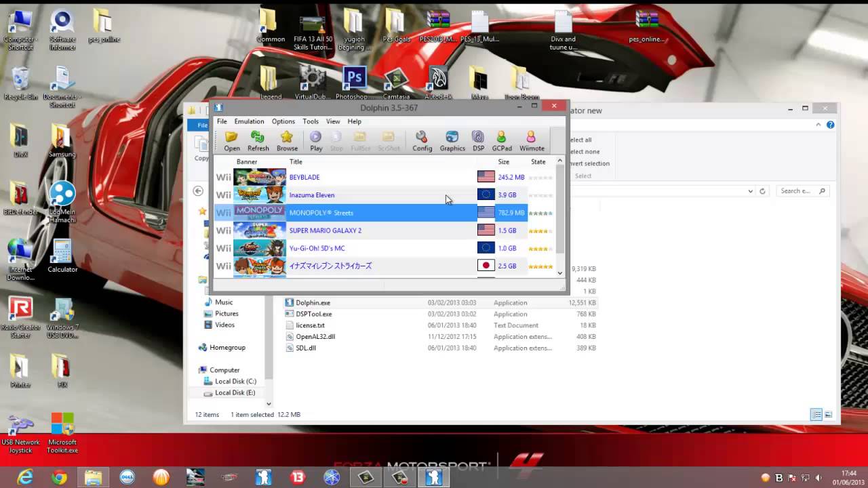868x488 pixels.
Task: Select OpenAL32.dll in the file list
Action: (315, 336)
